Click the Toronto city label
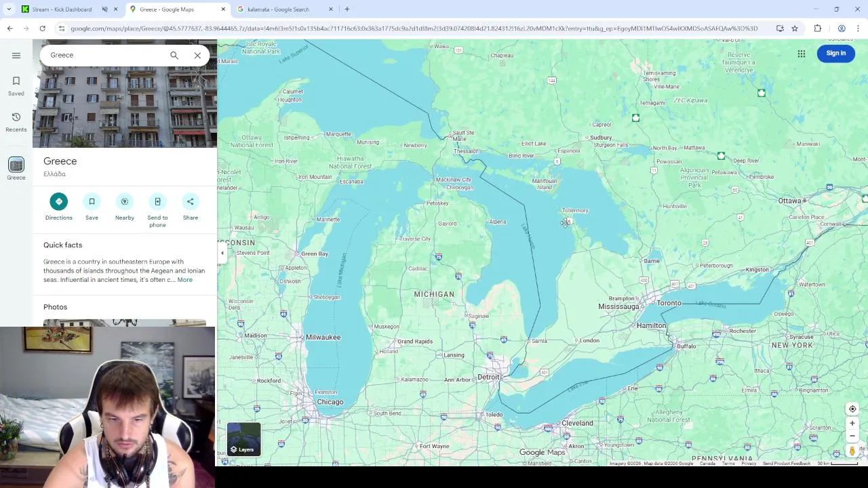This screenshot has height=488, width=868. [669, 303]
